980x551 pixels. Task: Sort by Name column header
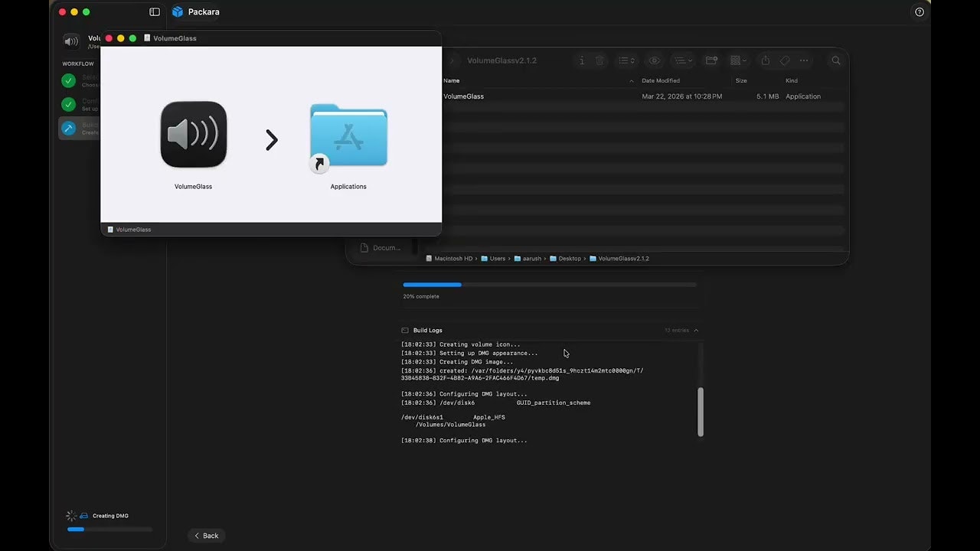coord(452,80)
